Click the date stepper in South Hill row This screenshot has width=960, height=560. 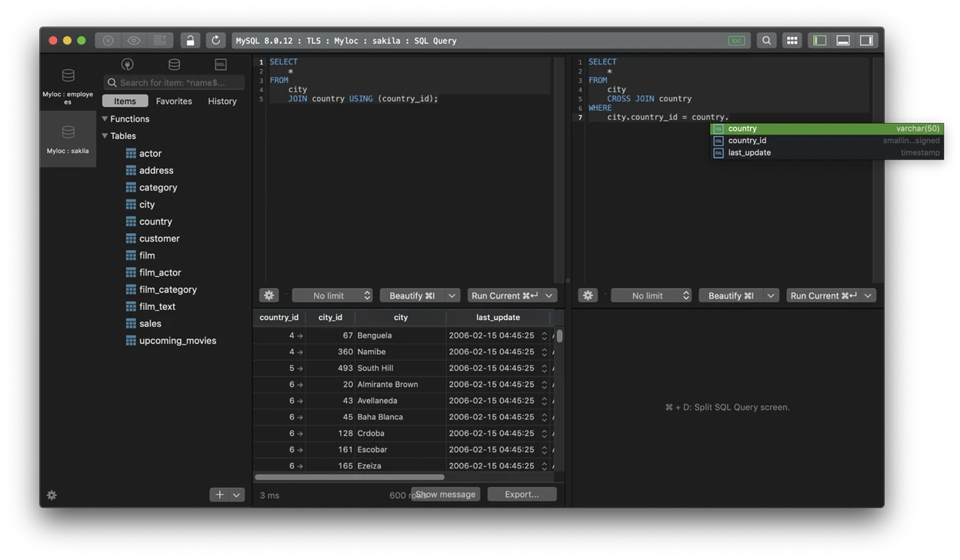pyautogui.click(x=544, y=368)
